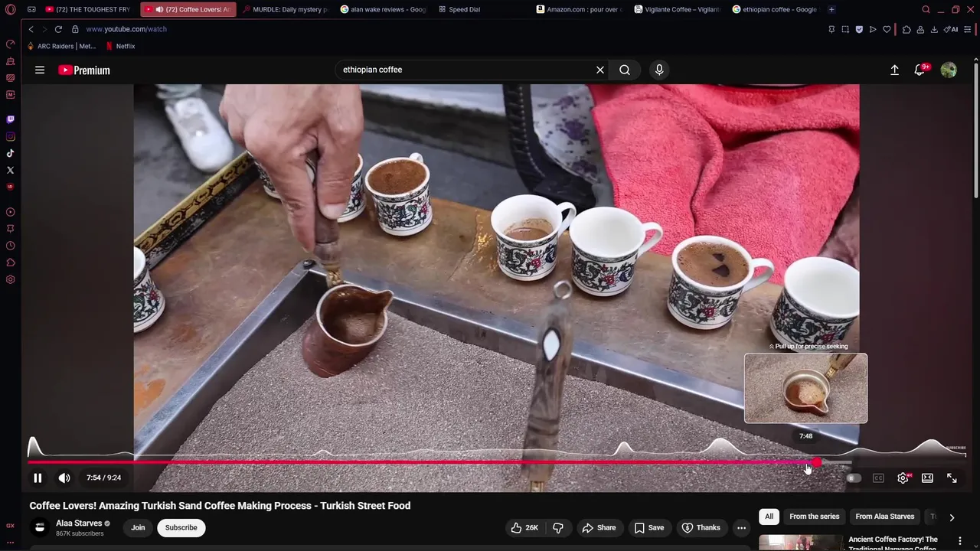Open YouTube hamburger guide menu

pyautogui.click(x=40, y=70)
